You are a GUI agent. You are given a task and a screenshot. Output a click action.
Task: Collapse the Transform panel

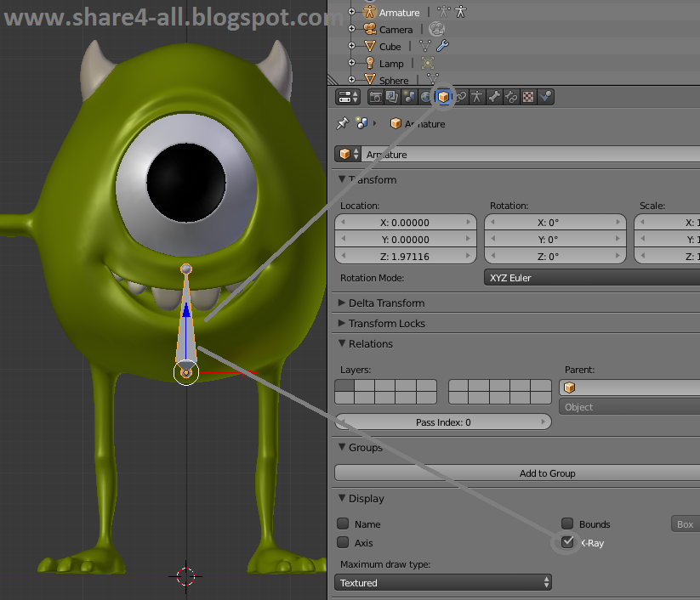(x=367, y=179)
